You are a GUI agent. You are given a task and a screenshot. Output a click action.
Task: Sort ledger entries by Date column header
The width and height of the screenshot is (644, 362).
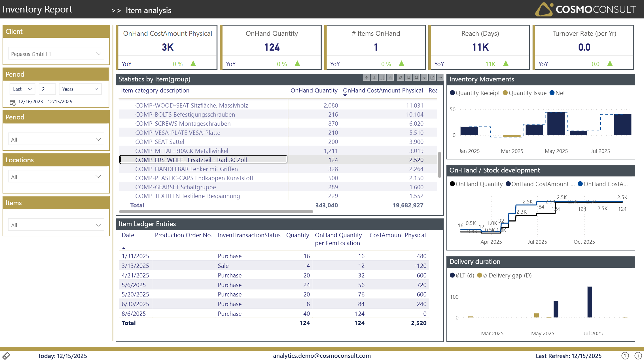click(128, 235)
